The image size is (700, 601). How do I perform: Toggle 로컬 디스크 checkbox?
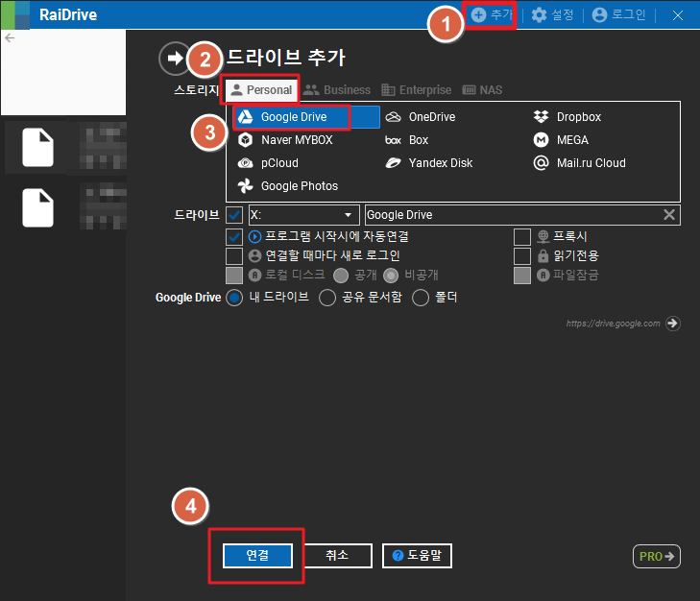coord(234,275)
